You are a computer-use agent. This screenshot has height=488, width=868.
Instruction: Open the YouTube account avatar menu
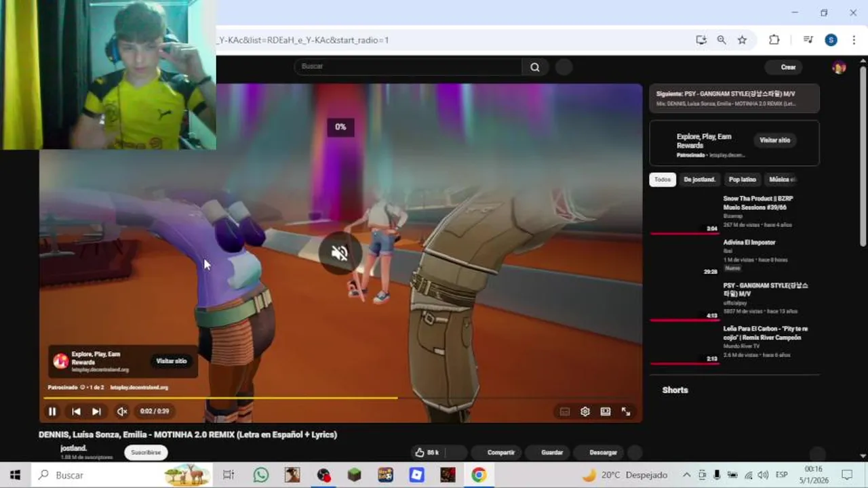[839, 67]
